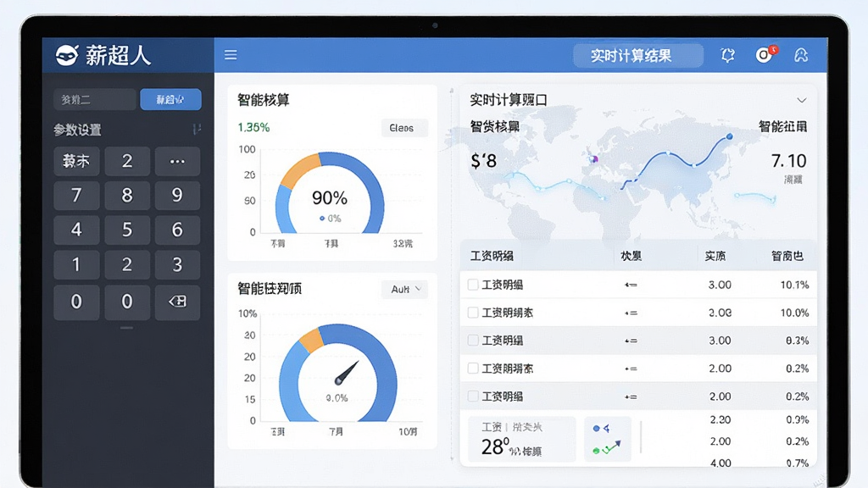Tap the 2 key between 1 and 3
868x488 pixels.
pos(127,264)
